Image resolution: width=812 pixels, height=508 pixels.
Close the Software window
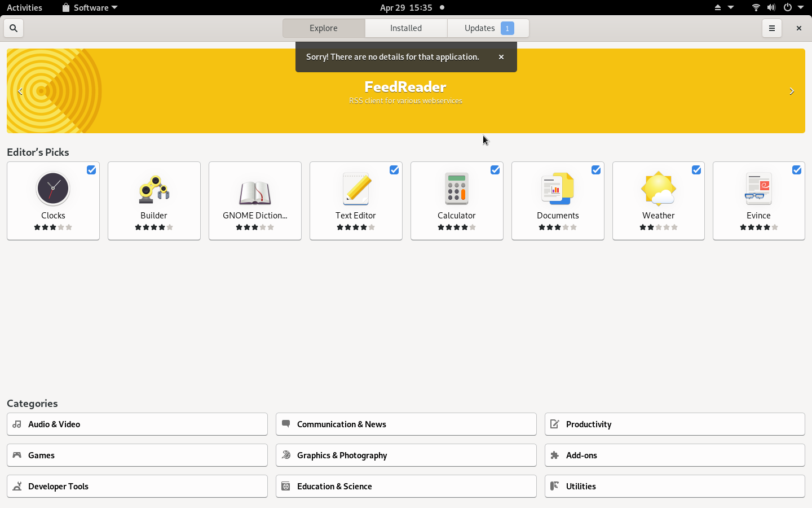pos(798,28)
